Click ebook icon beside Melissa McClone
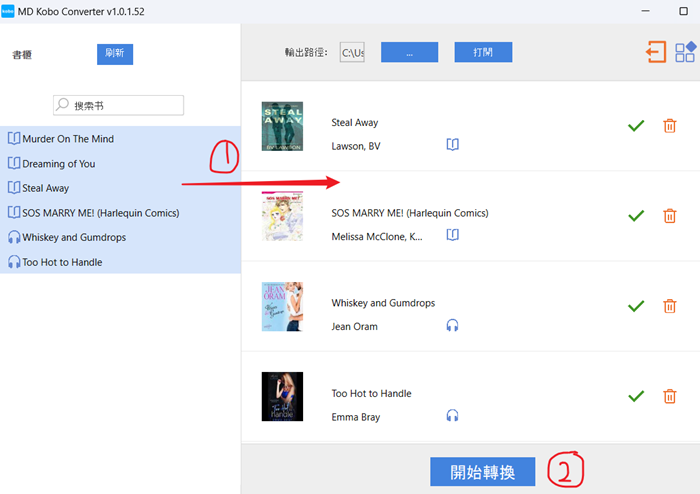700x494 pixels. (x=452, y=235)
